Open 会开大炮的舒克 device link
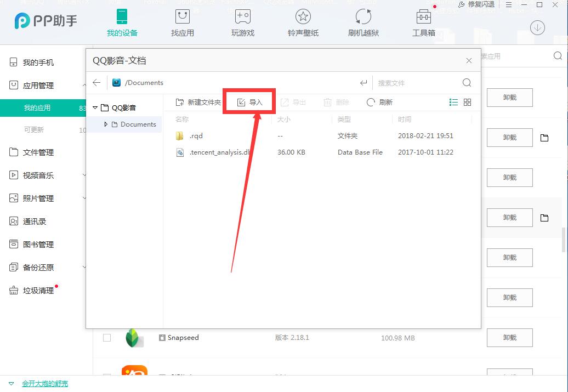 45,384
